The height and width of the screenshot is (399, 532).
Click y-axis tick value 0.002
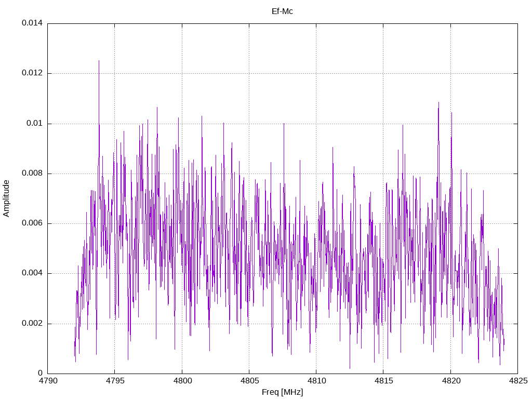[32, 323]
